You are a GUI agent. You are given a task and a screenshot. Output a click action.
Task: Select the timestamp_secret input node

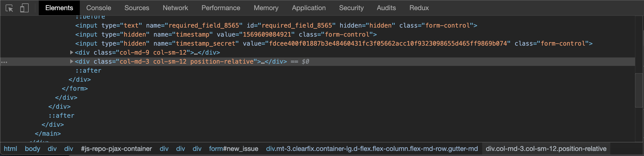[334, 43]
